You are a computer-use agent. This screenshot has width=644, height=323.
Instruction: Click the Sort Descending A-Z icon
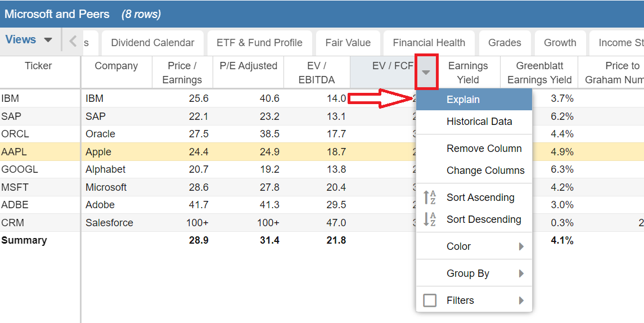pos(430,219)
